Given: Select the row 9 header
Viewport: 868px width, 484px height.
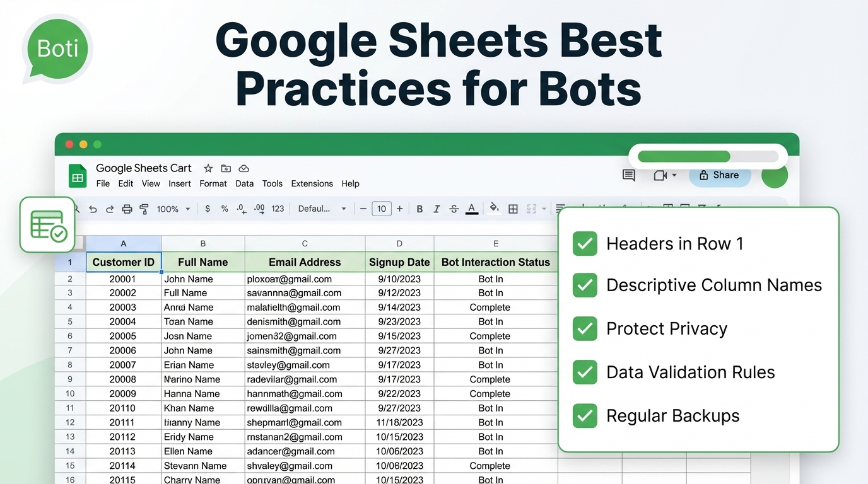Looking at the screenshot, I should (70, 379).
